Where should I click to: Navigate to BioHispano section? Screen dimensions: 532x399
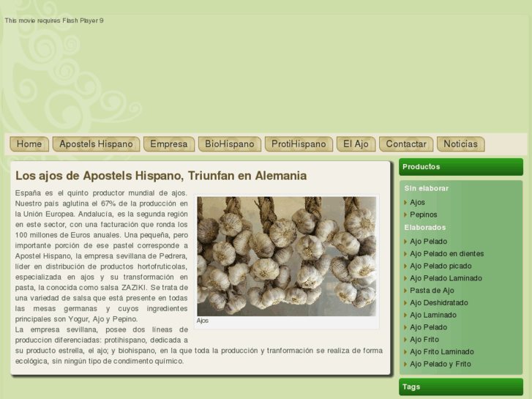pyautogui.click(x=229, y=144)
